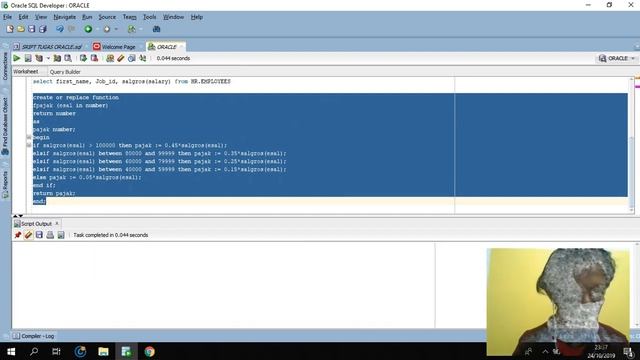Open Forward navigation history dropdown arrow
This screenshot has width=640, height=360.
(116, 29)
